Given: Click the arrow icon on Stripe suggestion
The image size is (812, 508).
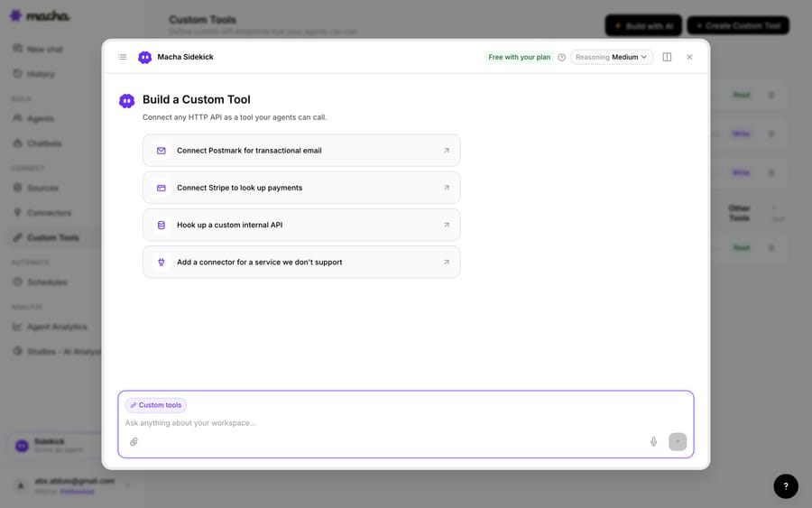Looking at the screenshot, I should pos(446,188).
